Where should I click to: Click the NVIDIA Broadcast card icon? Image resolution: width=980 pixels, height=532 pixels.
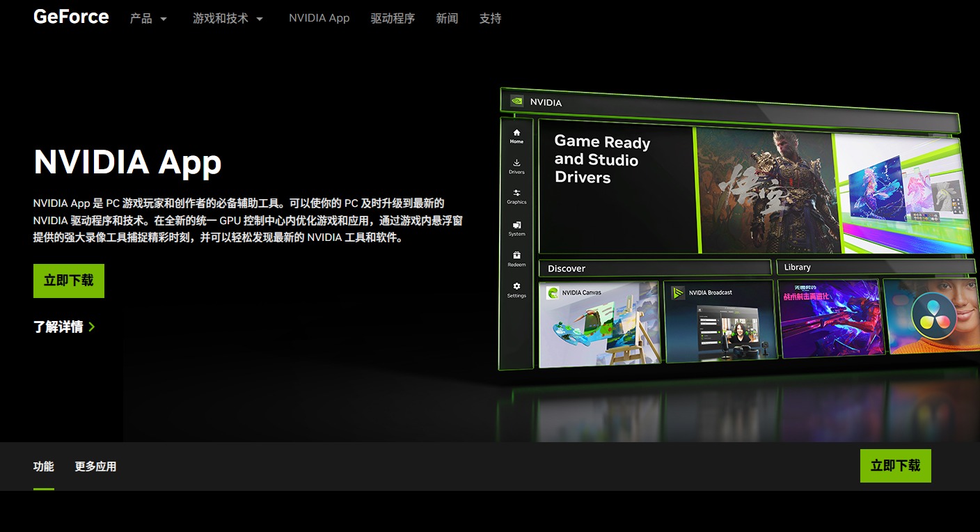[678, 293]
